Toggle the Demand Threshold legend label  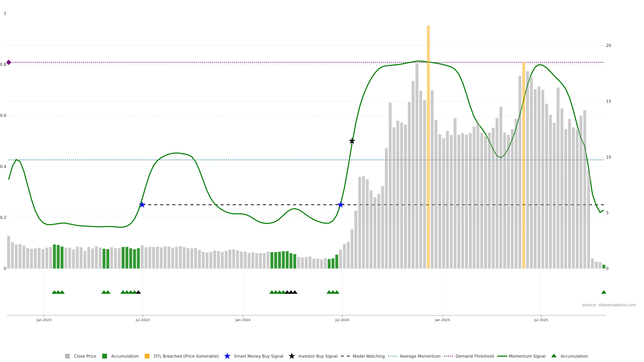474,356
